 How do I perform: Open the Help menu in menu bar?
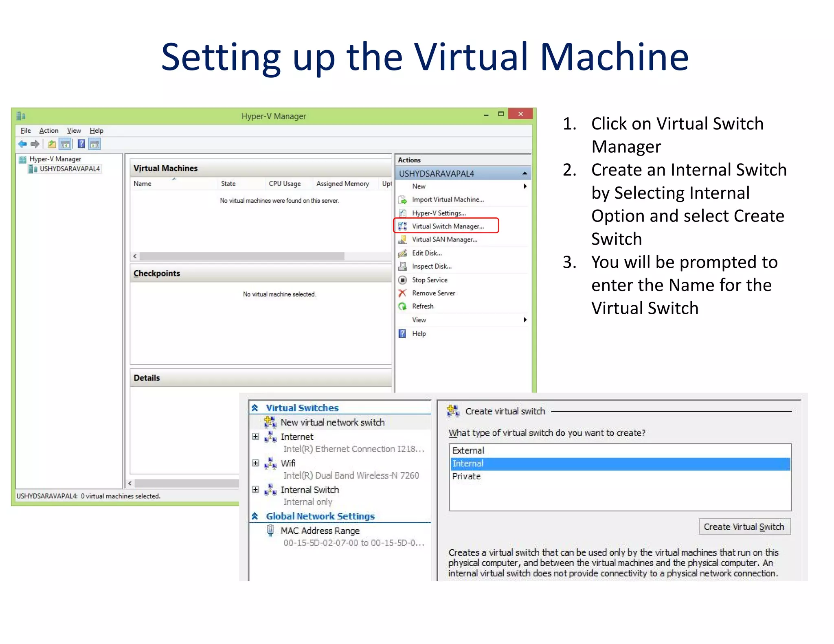pos(97,131)
